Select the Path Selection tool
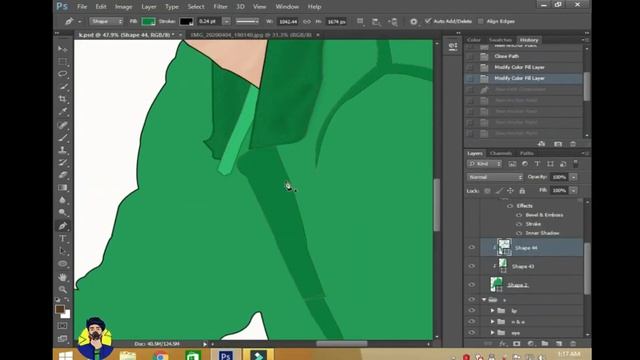The width and height of the screenshot is (640, 360). pos(62,251)
